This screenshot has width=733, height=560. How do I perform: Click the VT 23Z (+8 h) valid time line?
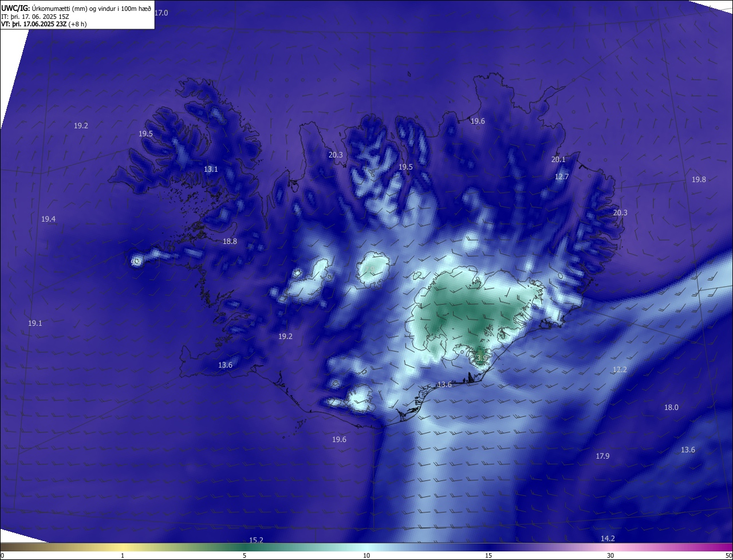tap(44, 24)
